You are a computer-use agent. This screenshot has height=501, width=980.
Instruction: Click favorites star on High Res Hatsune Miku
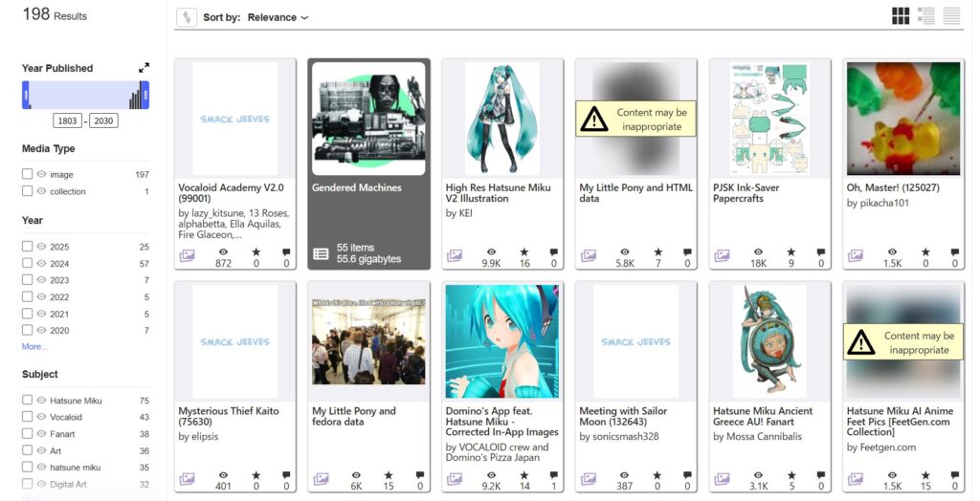click(523, 251)
